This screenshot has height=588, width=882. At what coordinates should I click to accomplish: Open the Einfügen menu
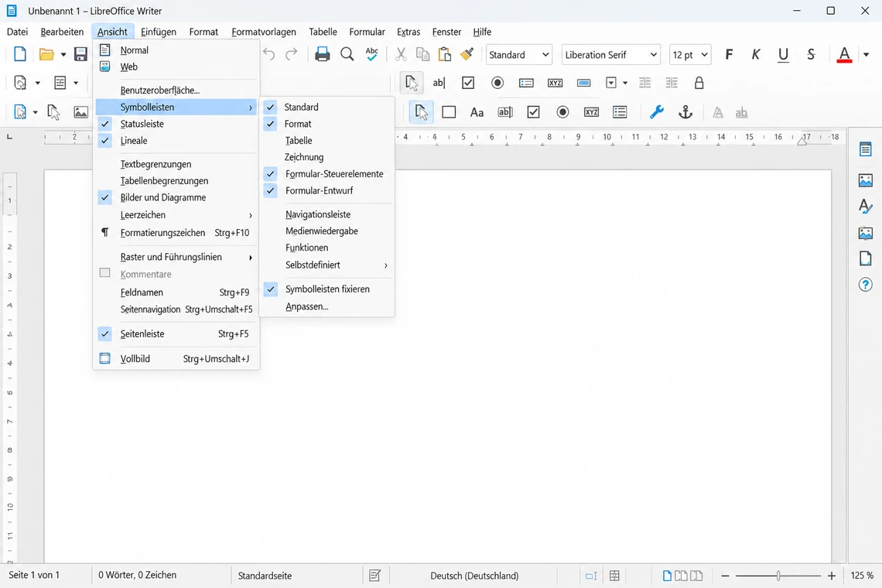(159, 32)
